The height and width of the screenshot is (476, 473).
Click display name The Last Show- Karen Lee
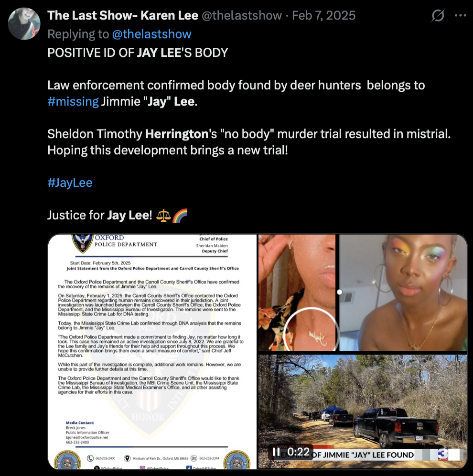pos(123,15)
